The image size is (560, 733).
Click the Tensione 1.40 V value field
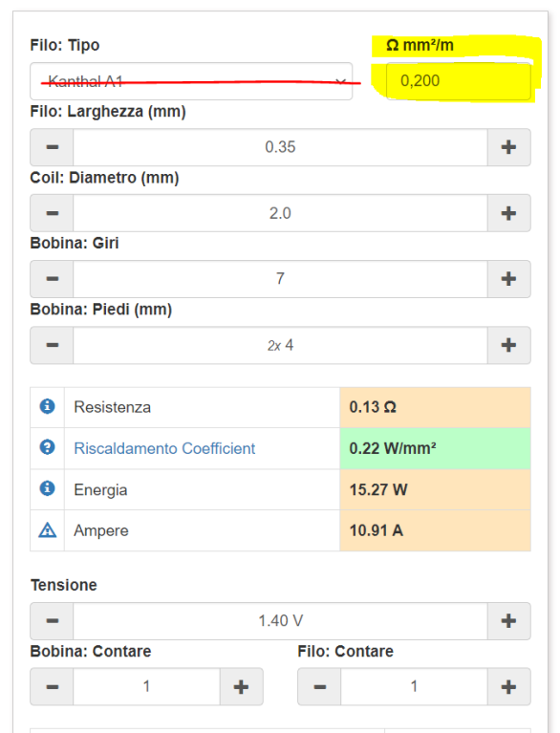280,621
